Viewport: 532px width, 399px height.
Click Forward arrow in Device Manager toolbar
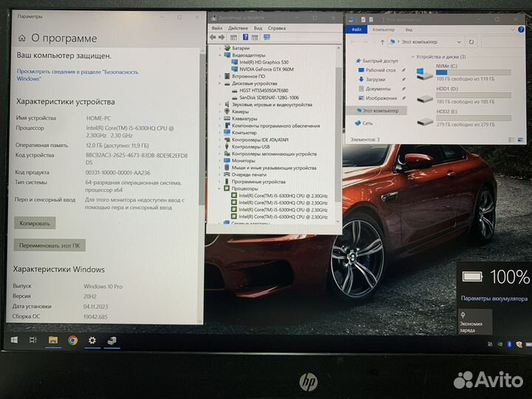222,38
